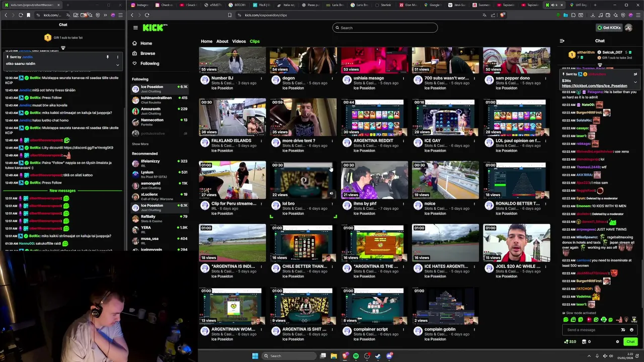Open New messages divider in popout chat
The height and width of the screenshot is (362, 644).
(62, 191)
